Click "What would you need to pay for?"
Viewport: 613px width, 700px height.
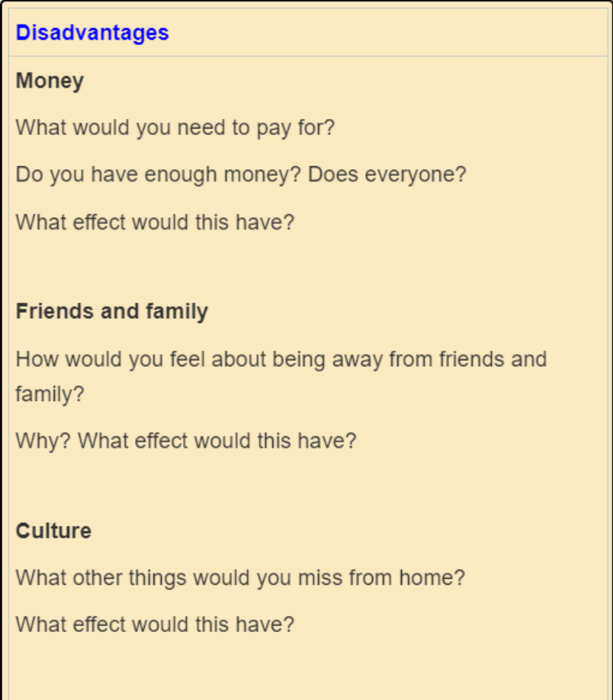(x=175, y=128)
